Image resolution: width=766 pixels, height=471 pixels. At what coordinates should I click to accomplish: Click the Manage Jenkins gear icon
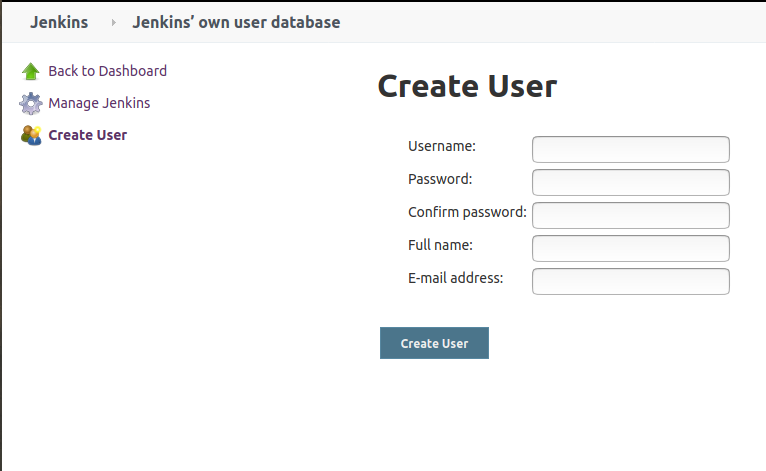click(x=30, y=103)
